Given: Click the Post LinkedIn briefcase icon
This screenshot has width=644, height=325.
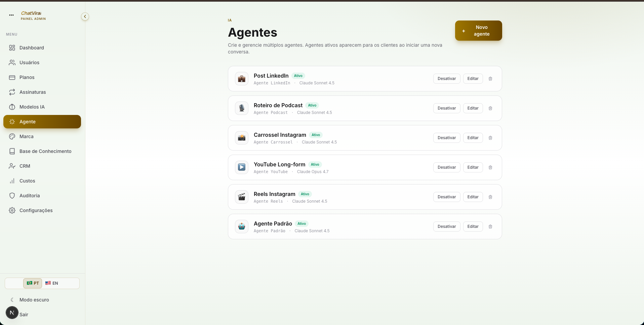Looking at the screenshot, I should pos(242,79).
